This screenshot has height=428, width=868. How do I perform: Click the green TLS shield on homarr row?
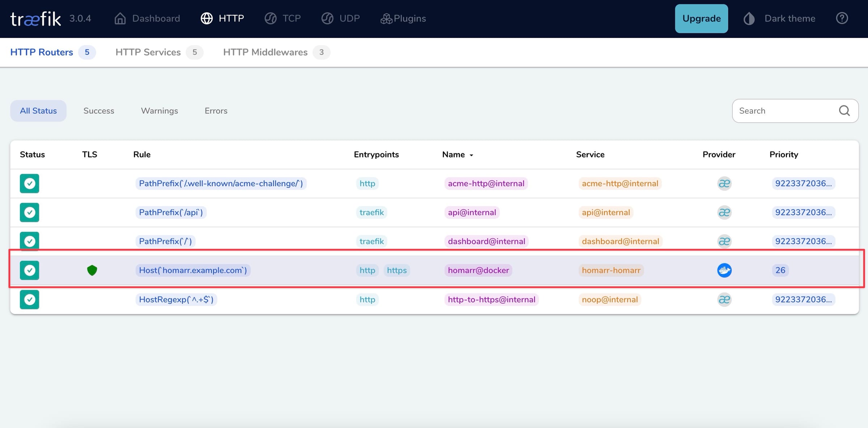point(92,270)
